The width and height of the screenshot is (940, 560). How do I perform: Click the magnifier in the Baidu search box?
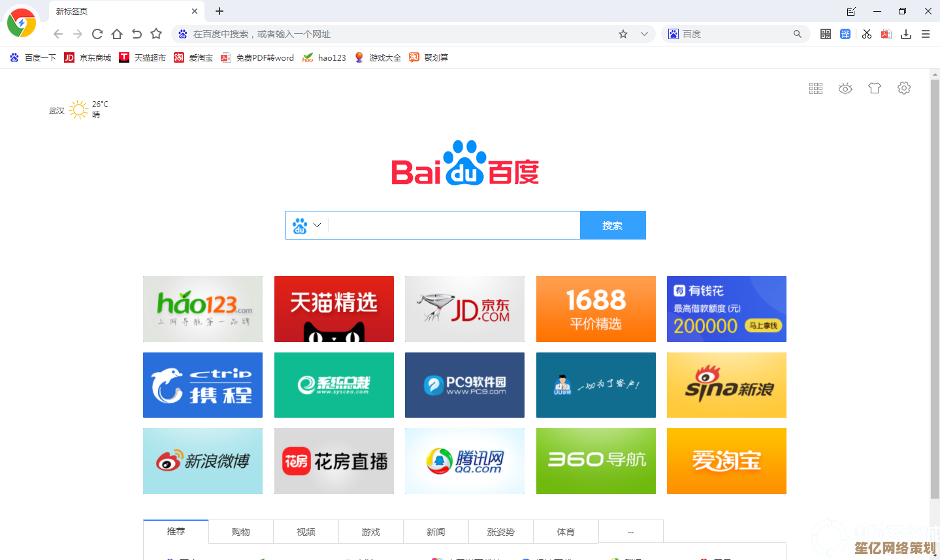(x=798, y=34)
